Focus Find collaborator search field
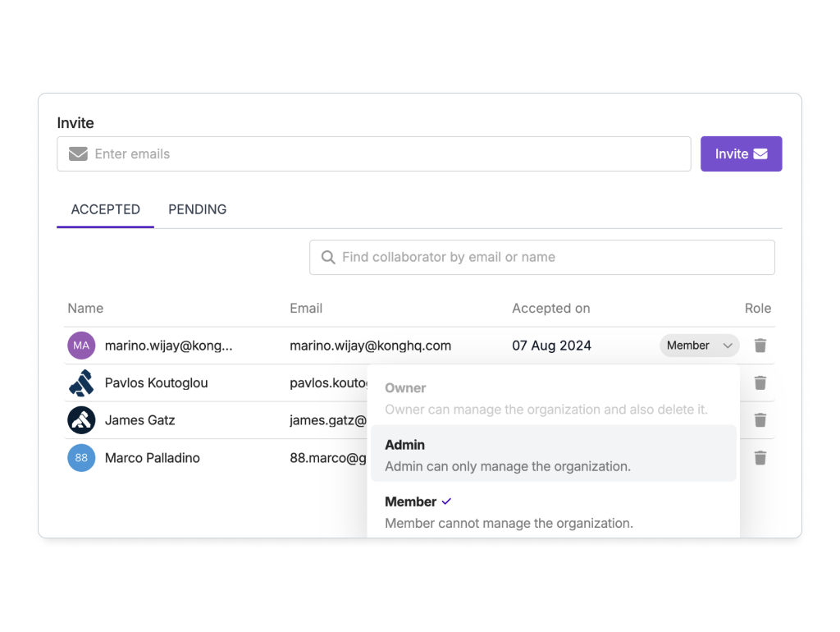The image size is (840, 632). [542, 257]
